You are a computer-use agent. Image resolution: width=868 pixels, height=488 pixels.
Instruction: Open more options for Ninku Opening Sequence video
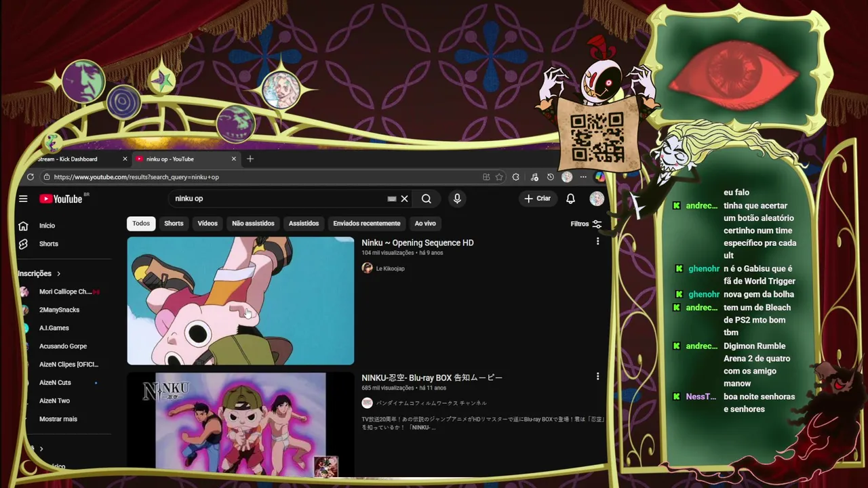[597, 241]
